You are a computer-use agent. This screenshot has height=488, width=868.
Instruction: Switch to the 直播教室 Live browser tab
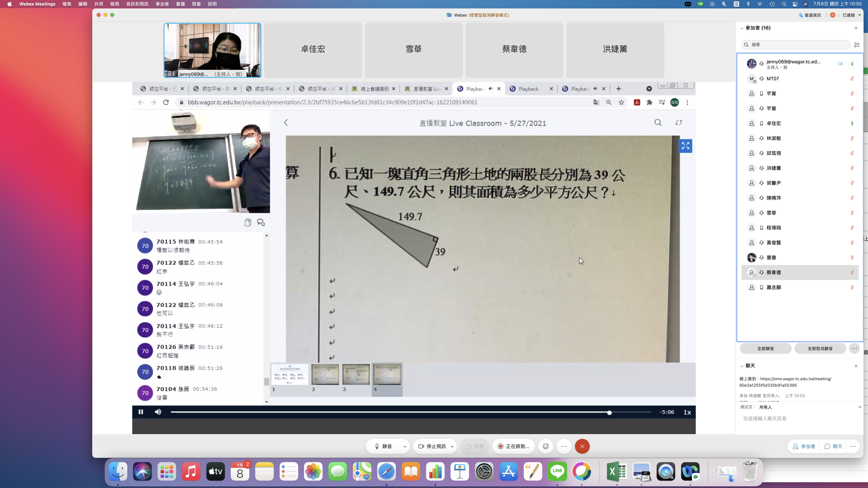(427, 89)
